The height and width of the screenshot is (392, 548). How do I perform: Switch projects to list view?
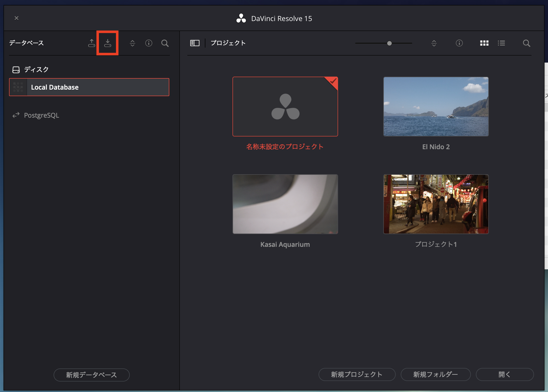click(x=501, y=43)
